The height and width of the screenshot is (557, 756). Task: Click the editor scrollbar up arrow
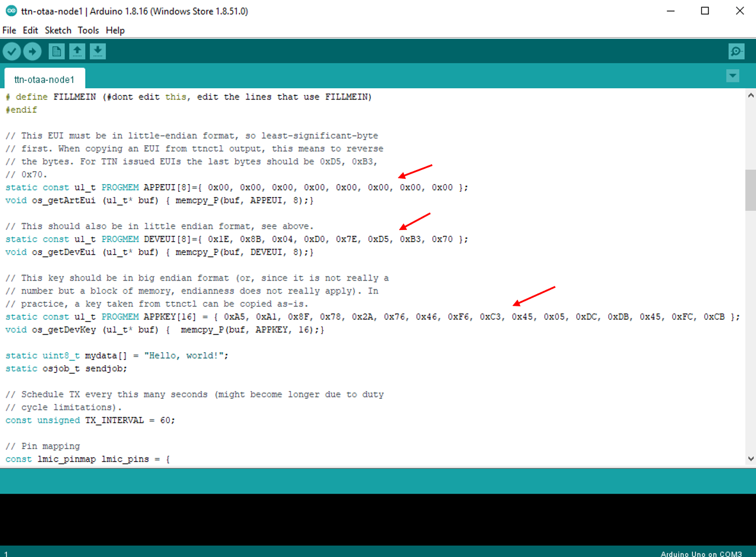[750, 94]
